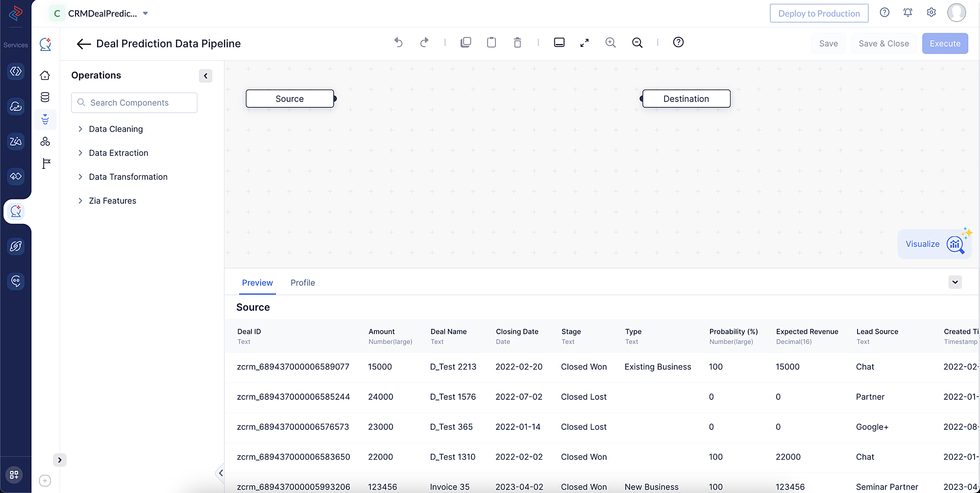Collapse the preview panel chevron
This screenshot has width=980, height=493.
pos(955,282)
